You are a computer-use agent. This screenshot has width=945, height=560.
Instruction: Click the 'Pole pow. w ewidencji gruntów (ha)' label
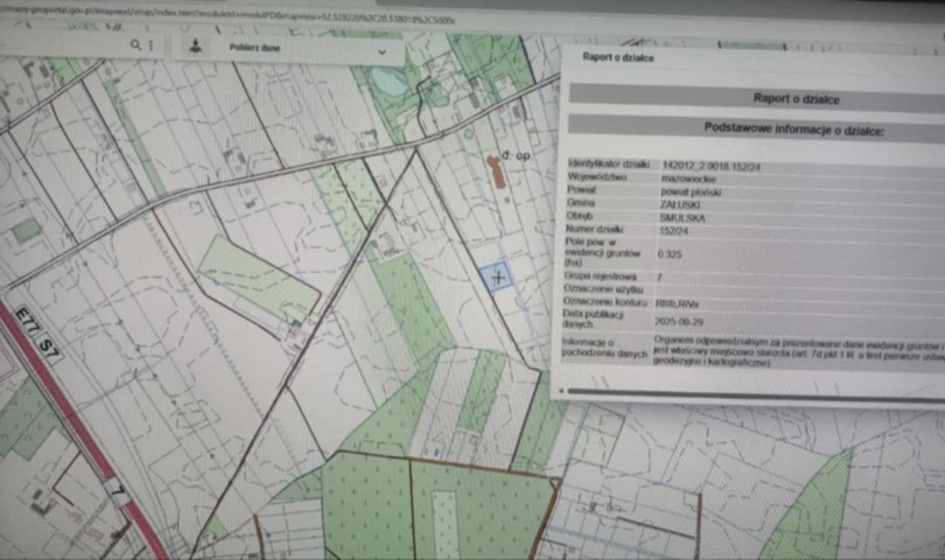click(x=602, y=252)
